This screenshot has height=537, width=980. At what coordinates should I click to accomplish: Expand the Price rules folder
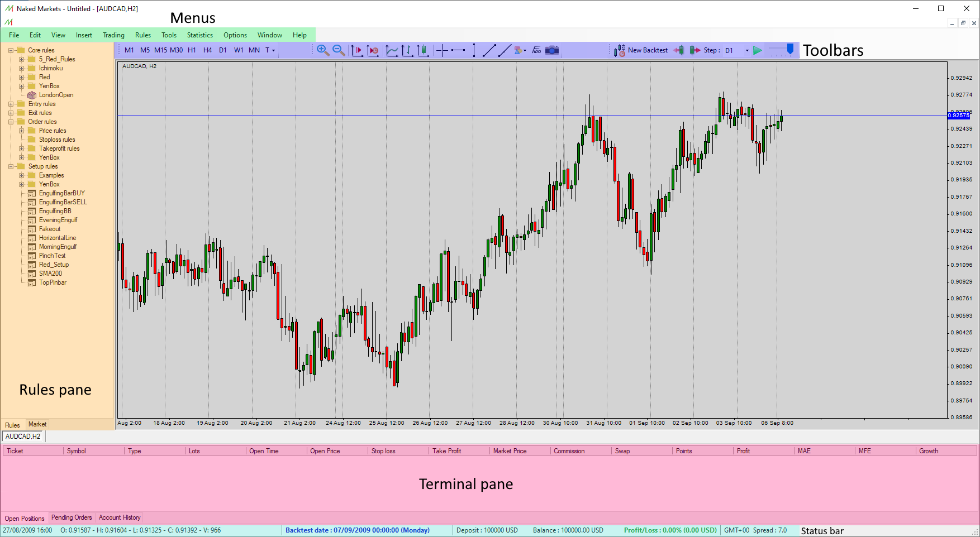click(x=21, y=131)
